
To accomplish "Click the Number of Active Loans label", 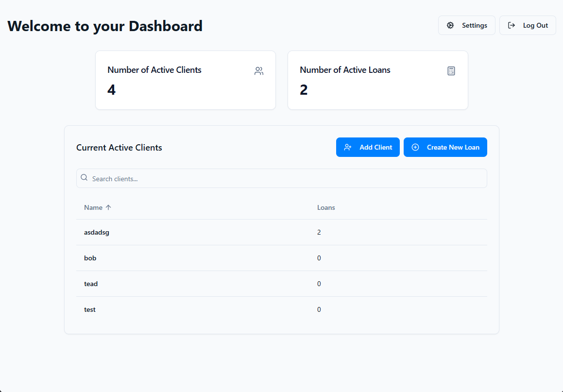I will tap(345, 70).
